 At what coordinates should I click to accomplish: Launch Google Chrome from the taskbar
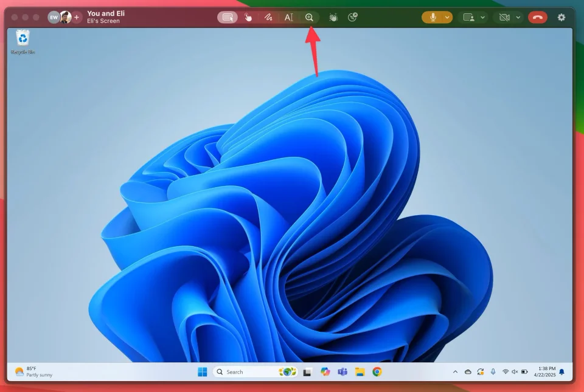[377, 371]
